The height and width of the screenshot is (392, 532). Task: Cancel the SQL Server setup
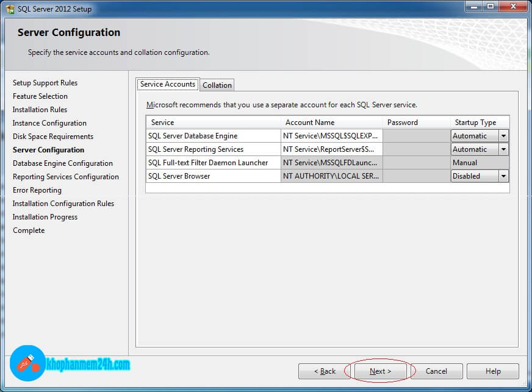[x=436, y=371]
